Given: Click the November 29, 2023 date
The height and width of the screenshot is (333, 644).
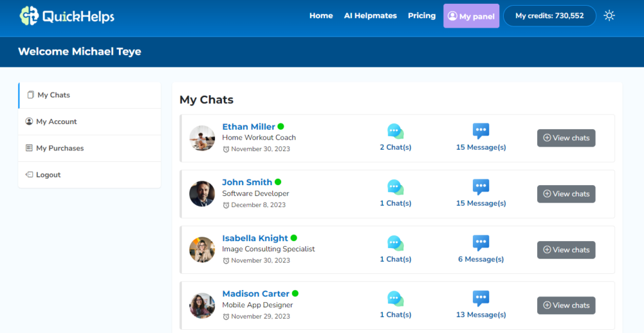Looking at the screenshot, I should (x=260, y=317).
